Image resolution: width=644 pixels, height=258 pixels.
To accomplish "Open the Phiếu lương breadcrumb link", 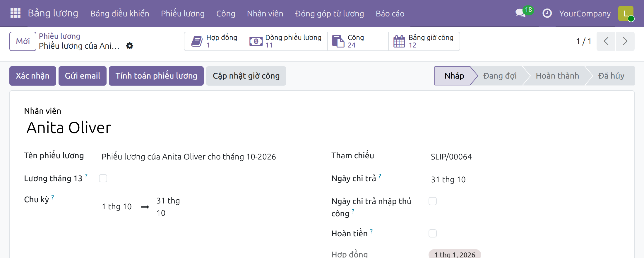I will [x=59, y=36].
